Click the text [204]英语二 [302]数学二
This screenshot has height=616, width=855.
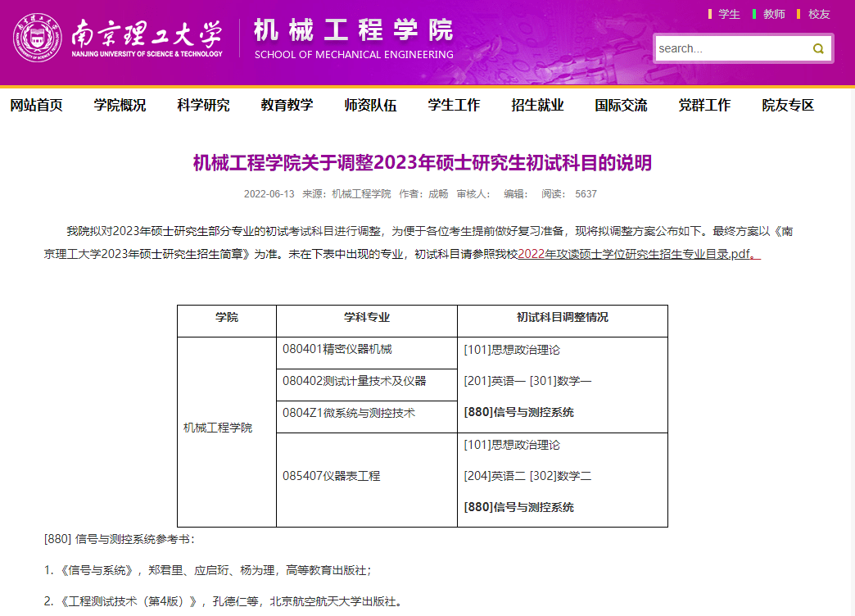point(527,476)
